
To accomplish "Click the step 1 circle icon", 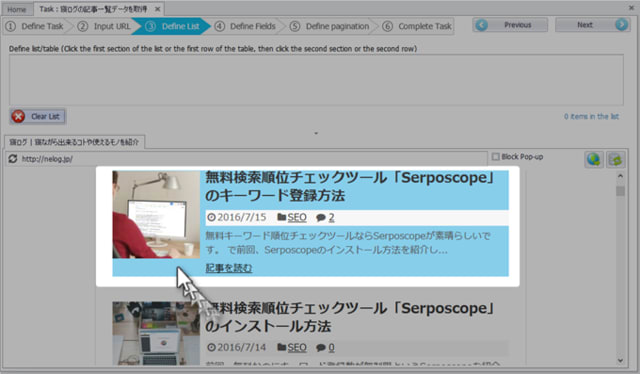I will pyautogui.click(x=11, y=26).
